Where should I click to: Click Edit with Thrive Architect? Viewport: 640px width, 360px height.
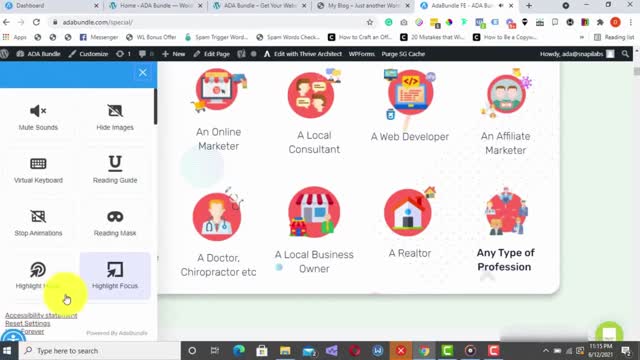(x=302, y=54)
